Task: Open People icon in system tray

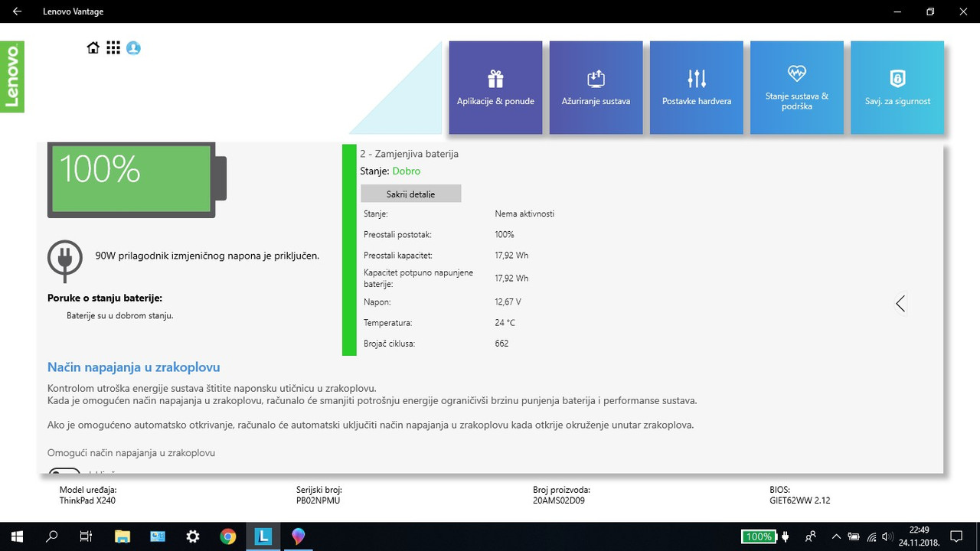Action: click(x=811, y=536)
